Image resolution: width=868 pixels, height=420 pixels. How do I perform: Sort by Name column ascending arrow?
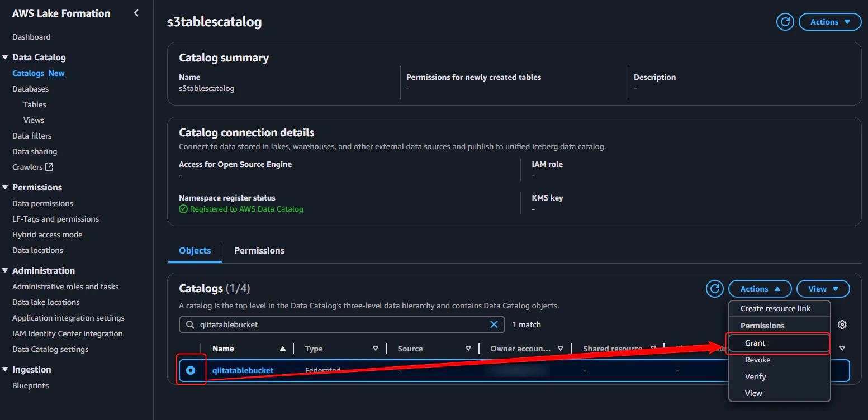(283, 349)
